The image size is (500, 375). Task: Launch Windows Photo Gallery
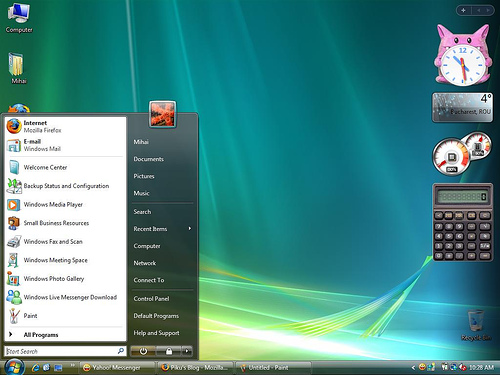pos(65,278)
